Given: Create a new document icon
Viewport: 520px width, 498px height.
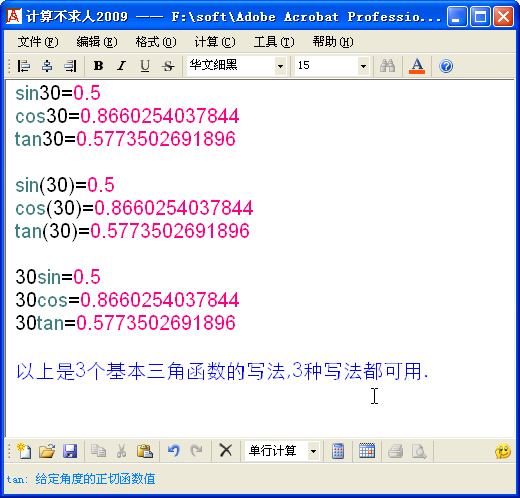Looking at the screenshot, I should pos(24,451).
